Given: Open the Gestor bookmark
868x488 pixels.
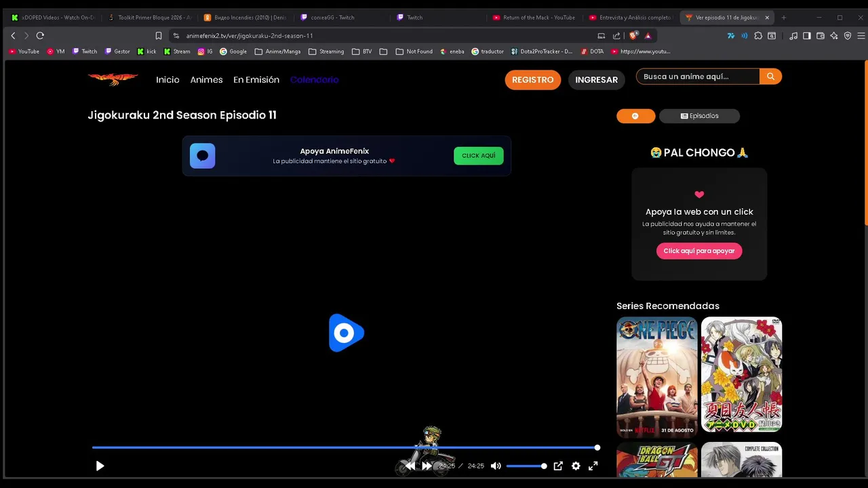Looking at the screenshot, I should click(117, 52).
